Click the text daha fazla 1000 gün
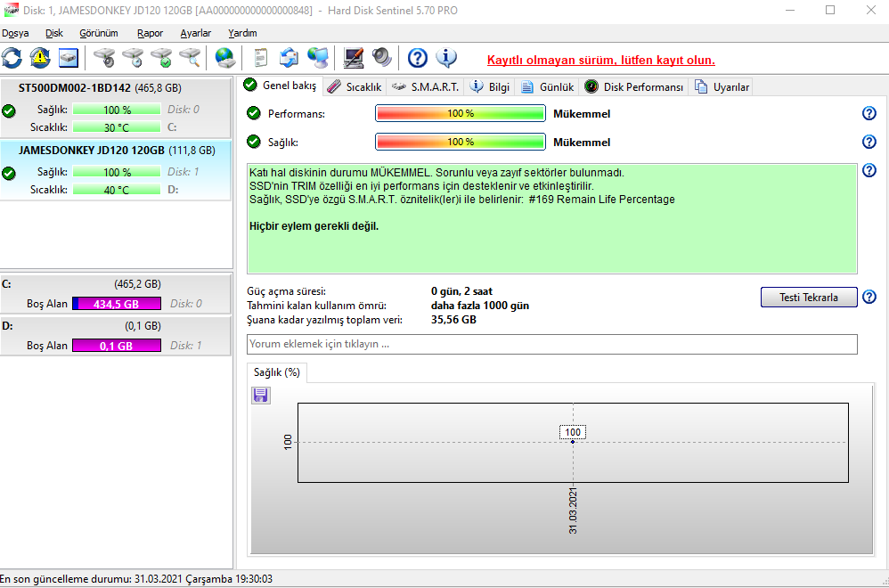889x588 pixels. 479,306
